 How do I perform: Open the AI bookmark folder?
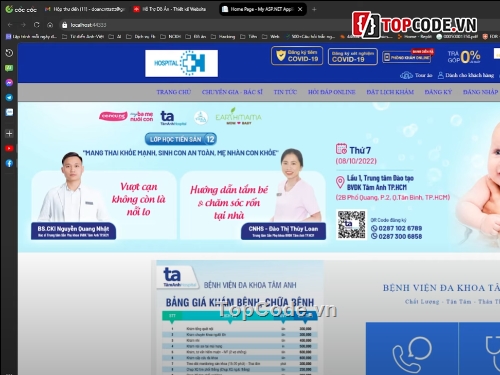[115, 37]
